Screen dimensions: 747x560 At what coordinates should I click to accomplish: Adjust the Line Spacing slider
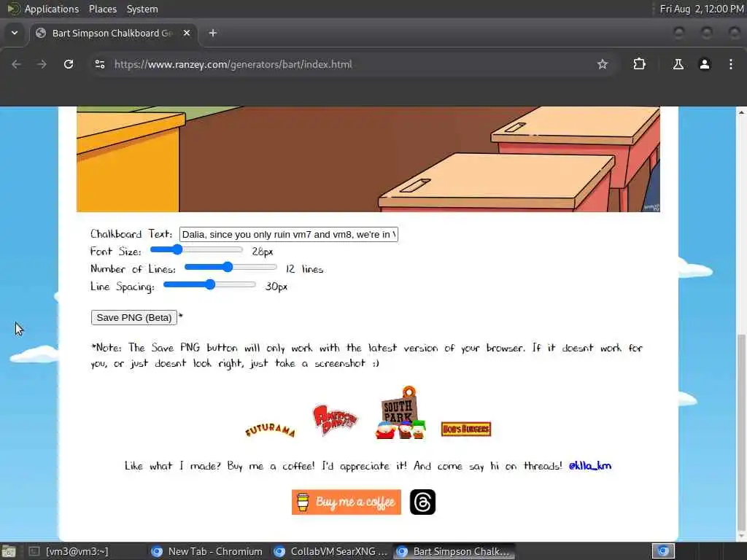pyautogui.click(x=209, y=285)
